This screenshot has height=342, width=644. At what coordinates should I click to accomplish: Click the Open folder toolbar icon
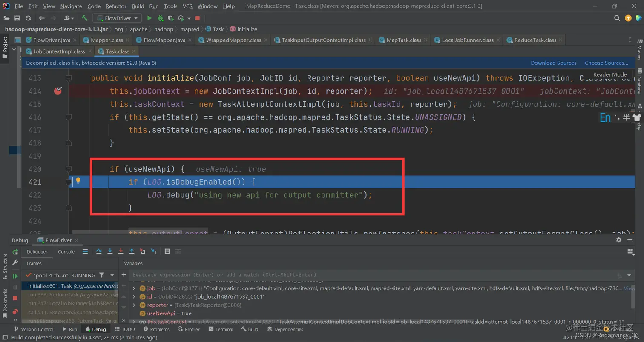coord(6,18)
